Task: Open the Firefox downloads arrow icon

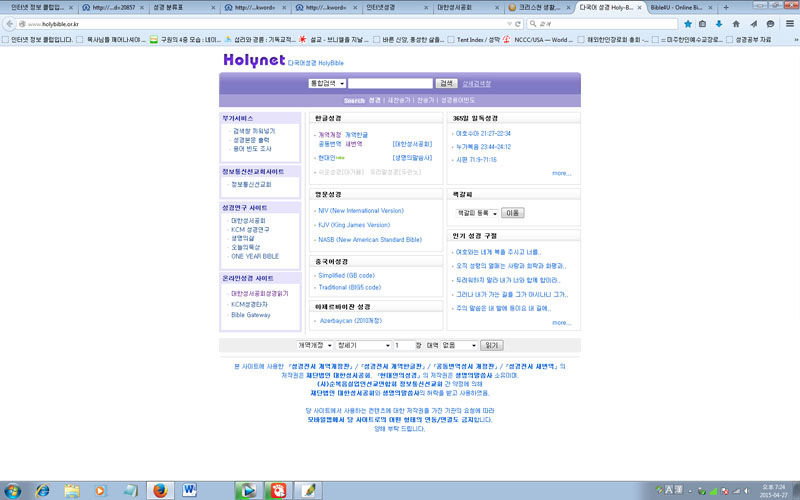Action: [x=718, y=23]
